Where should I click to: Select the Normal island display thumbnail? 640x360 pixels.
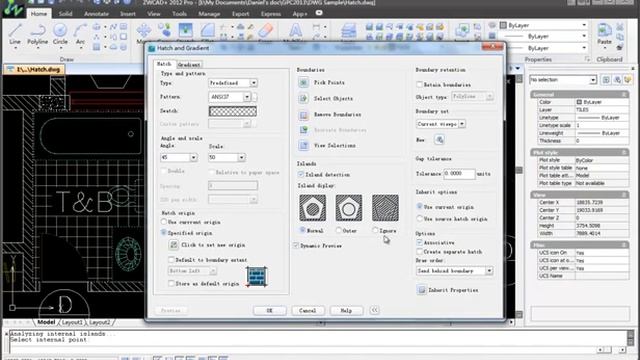(x=313, y=208)
